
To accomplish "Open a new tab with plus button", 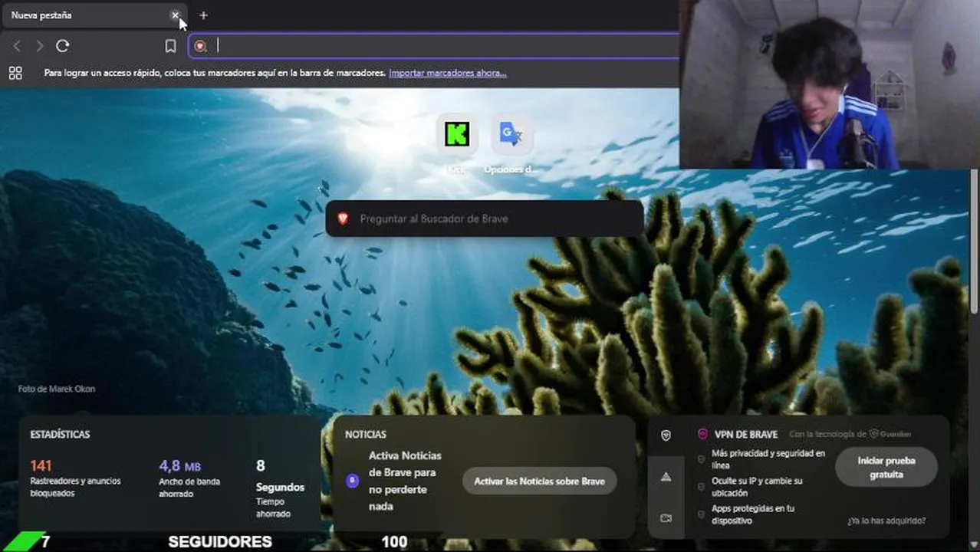I will (x=203, y=15).
